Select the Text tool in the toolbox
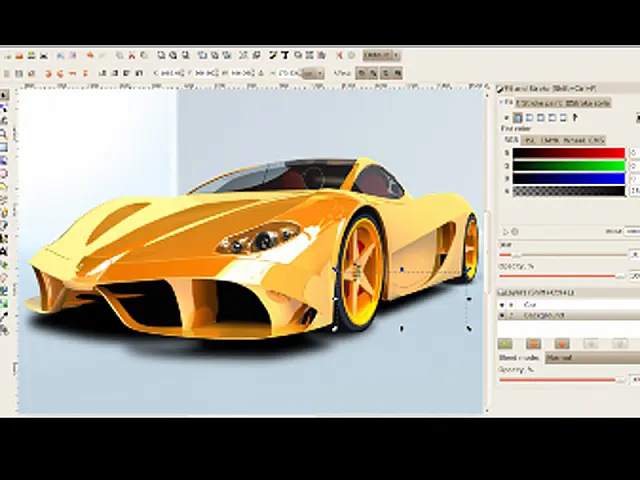Viewport: 640px width, 480px height. 4,252
